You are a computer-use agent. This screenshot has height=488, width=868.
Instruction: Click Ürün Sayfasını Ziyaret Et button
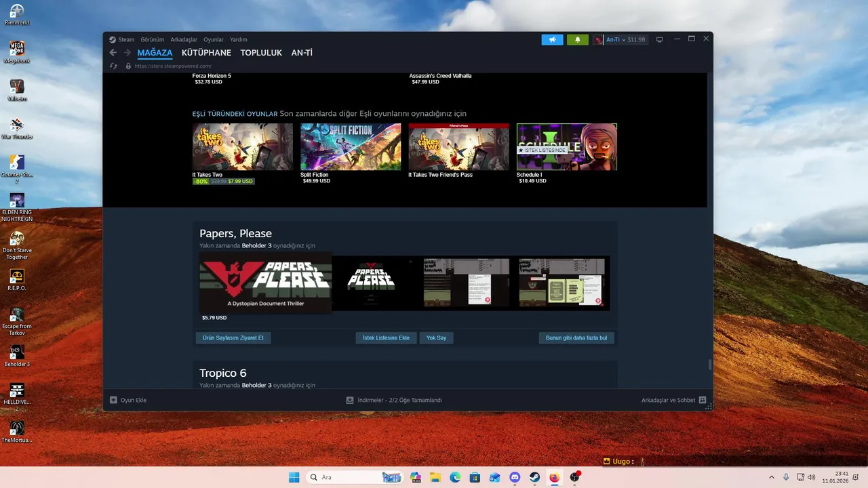tap(233, 338)
